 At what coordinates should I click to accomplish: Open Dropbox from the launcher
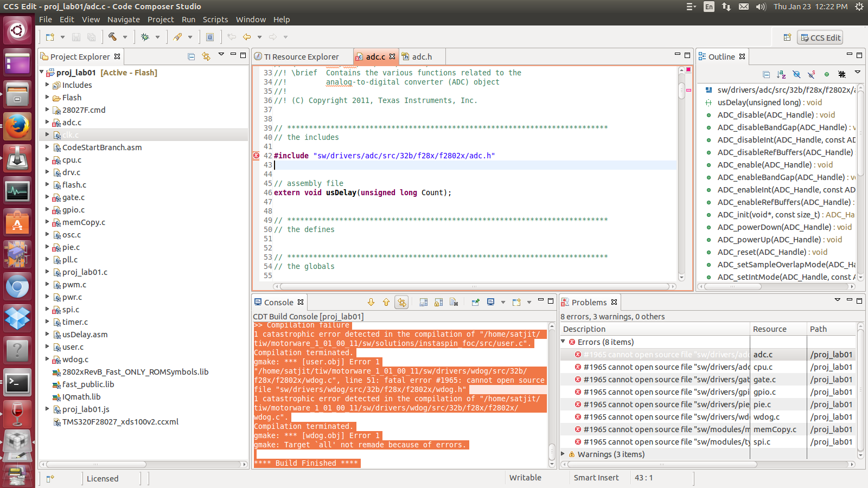tap(17, 318)
